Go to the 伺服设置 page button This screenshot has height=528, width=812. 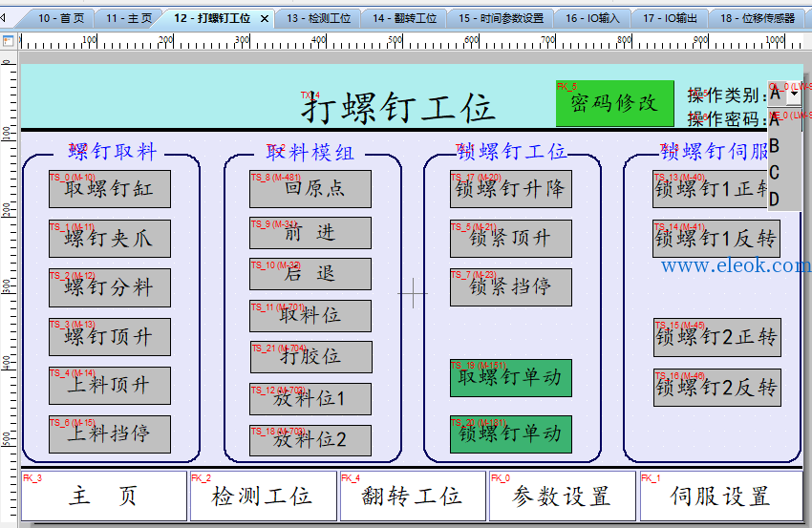[721, 496]
